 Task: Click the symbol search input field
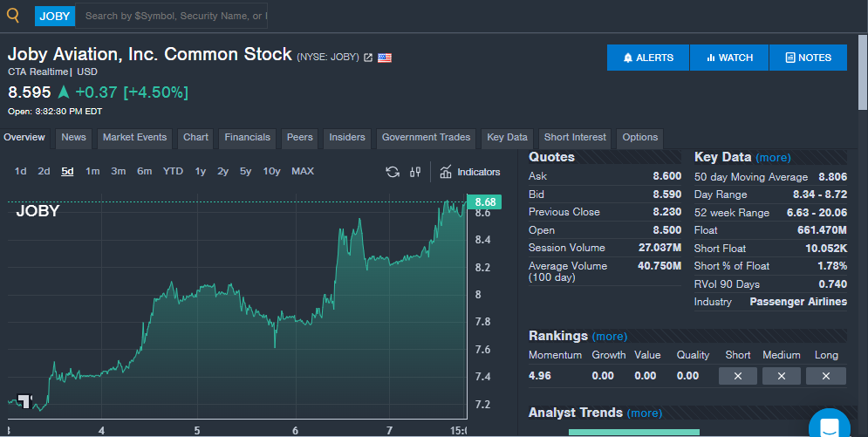click(172, 16)
